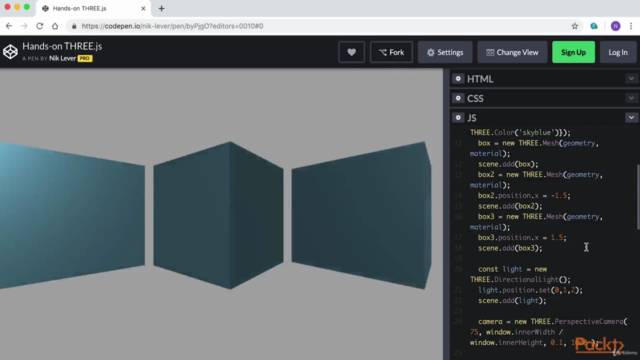Image resolution: width=640 pixels, height=360 pixels.
Task: Click the CodePen logo icon
Action: (x=10, y=52)
